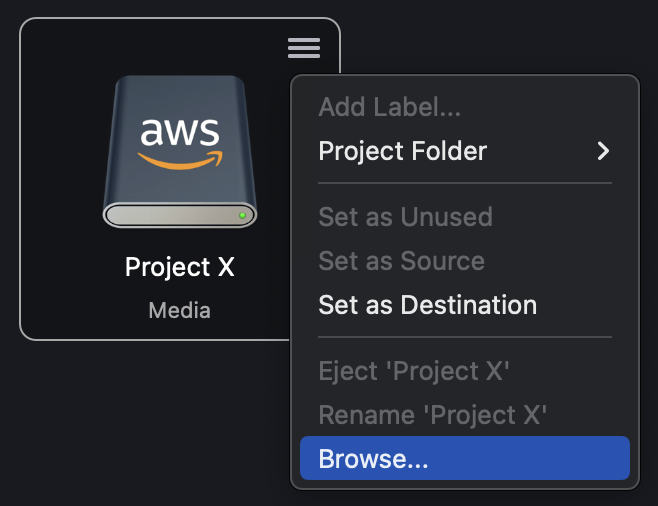
Task: Click the 'aws' text on the drive
Action: point(180,133)
